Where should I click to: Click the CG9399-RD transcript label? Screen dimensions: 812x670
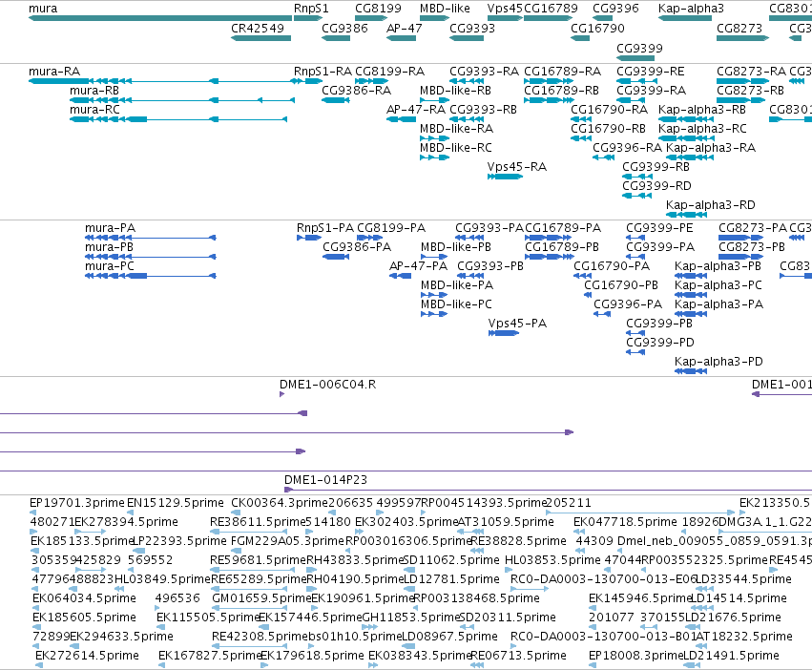click(656, 185)
